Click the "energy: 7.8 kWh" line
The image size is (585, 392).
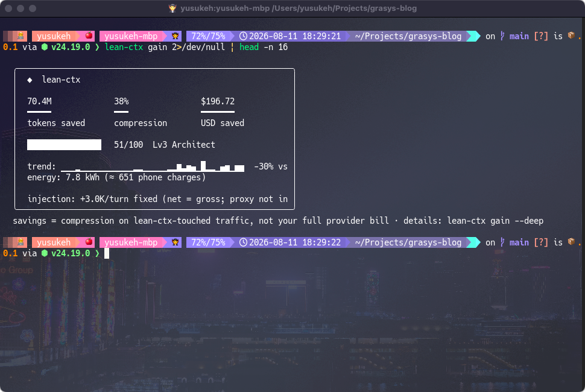(116, 177)
